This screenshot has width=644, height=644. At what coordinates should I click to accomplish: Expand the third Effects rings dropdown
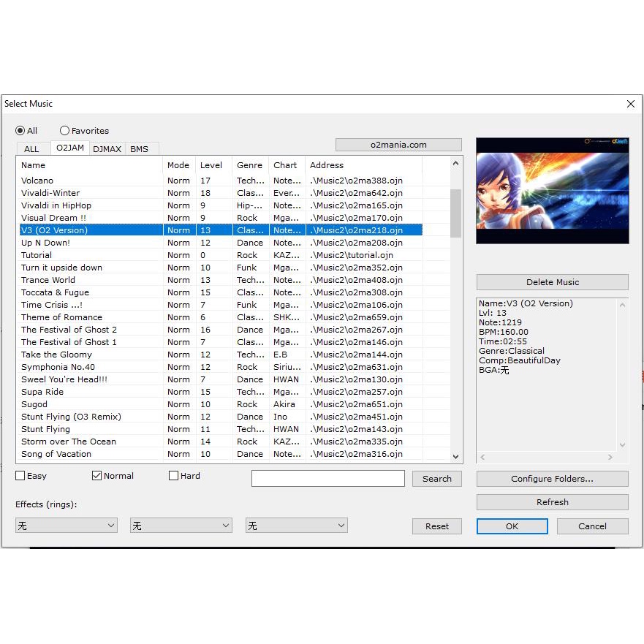click(x=296, y=526)
